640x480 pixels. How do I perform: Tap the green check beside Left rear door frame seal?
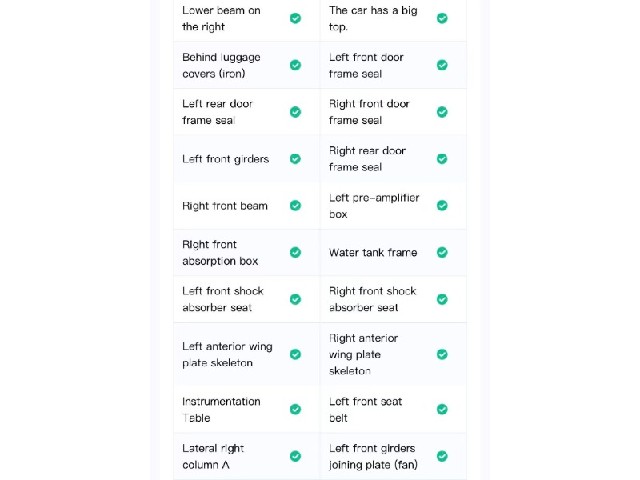pos(296,112)
